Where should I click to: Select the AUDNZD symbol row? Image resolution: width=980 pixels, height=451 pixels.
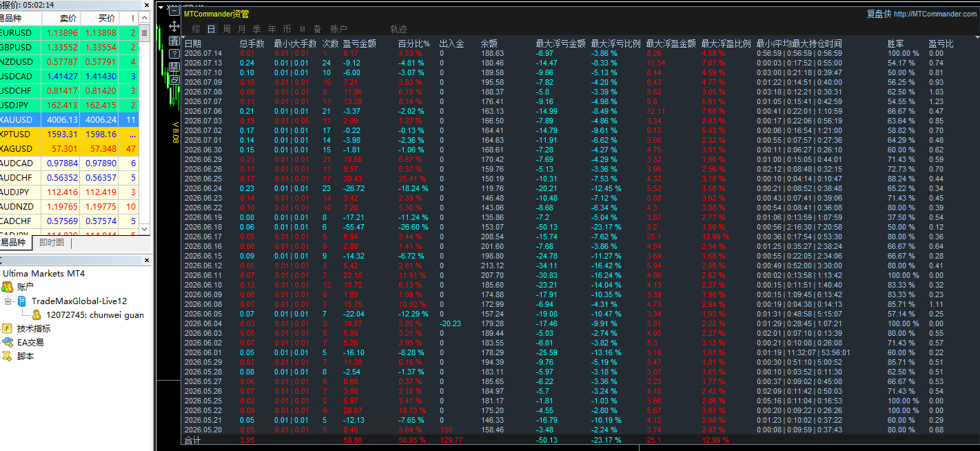pos(69,206)
